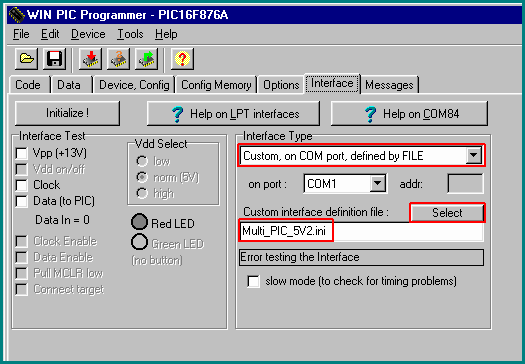This screenshot has width=525, height=364.
Task: Toggle the Vpp (+13V) checkbox
Action: pyautogui.click(x=22, y=153)
